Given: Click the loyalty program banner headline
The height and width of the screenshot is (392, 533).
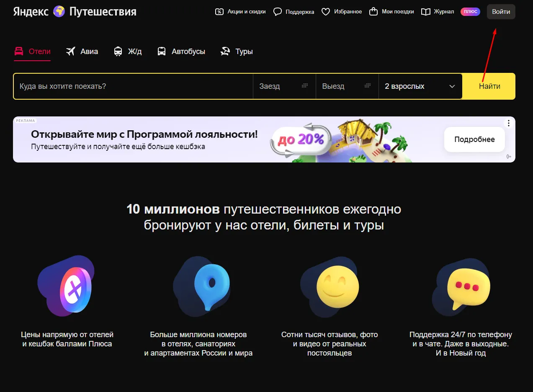Looking at the screenshot, I should pyautogui.click(x=144, y=134).
